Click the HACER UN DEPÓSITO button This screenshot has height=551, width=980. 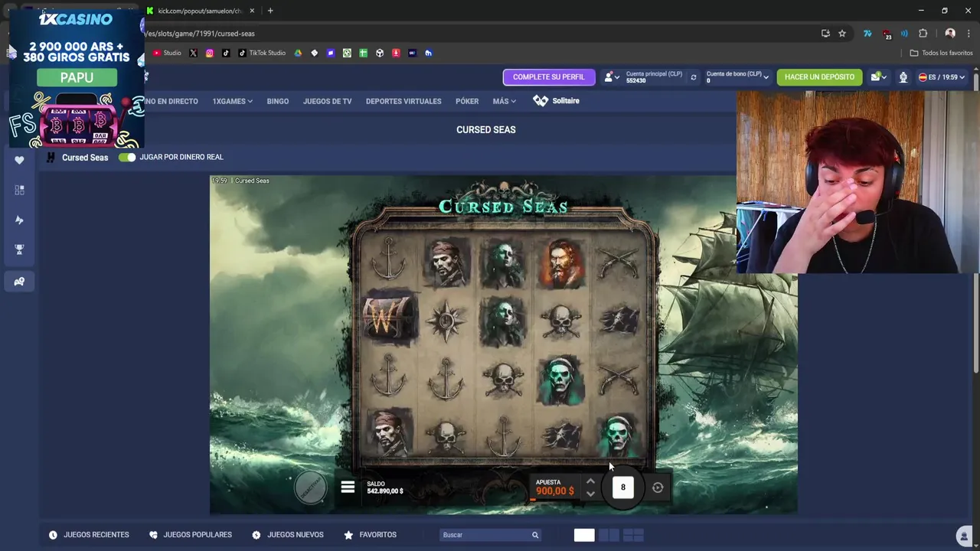[x=819, y=77]
